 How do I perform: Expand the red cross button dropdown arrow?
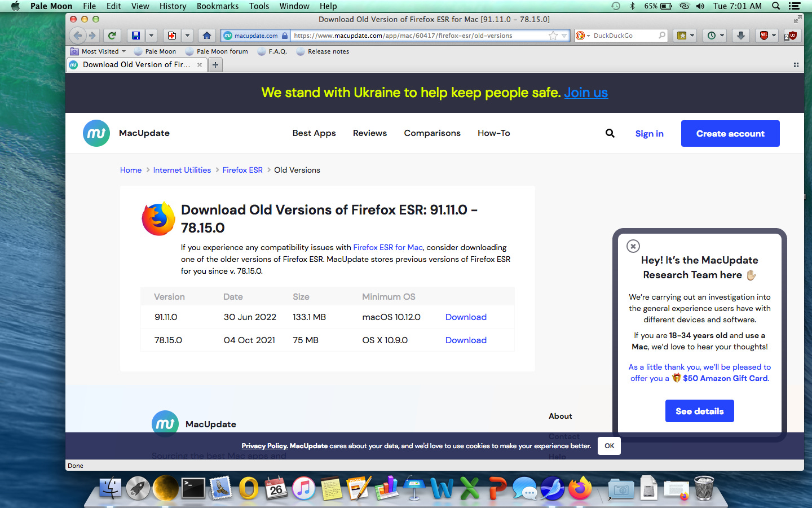pyautogui.click(x=187, y=36)
